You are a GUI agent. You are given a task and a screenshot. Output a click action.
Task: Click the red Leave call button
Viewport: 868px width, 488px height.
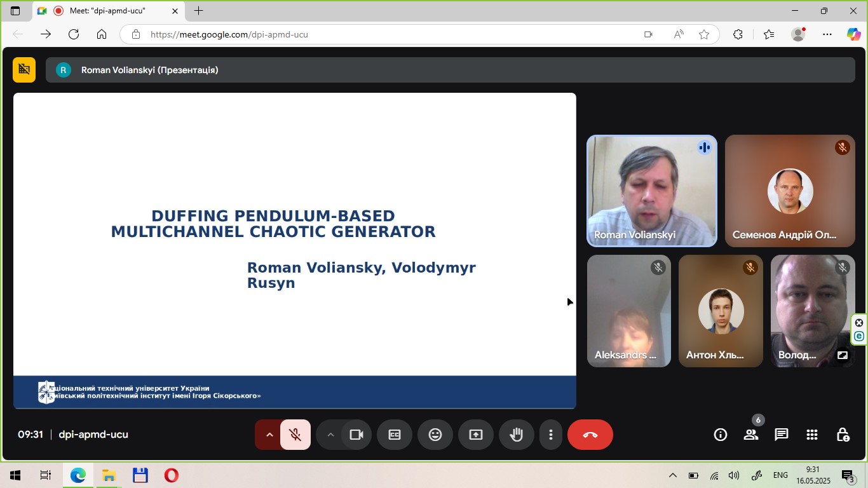(590, 435)
